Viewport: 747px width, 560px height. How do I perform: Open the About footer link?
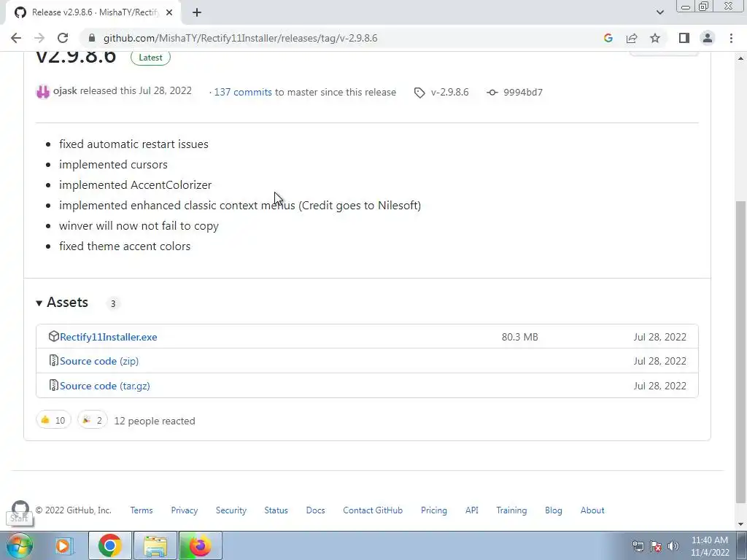pos(592,510)
